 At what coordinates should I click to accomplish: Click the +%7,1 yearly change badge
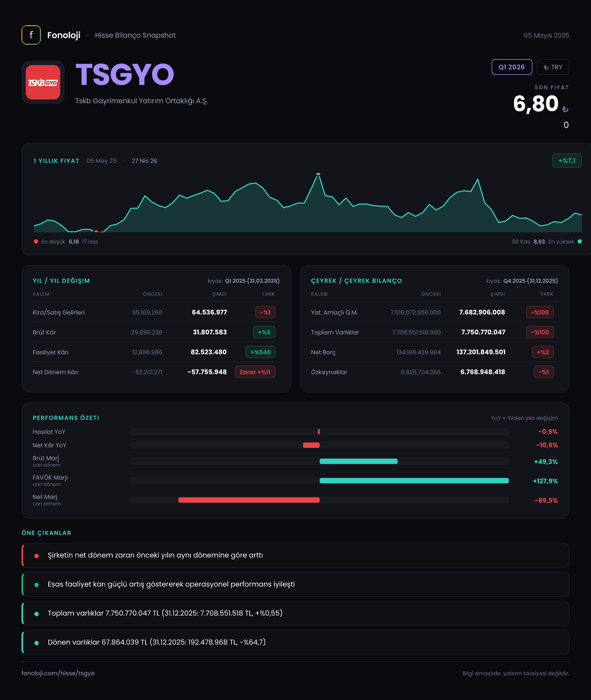567,160
